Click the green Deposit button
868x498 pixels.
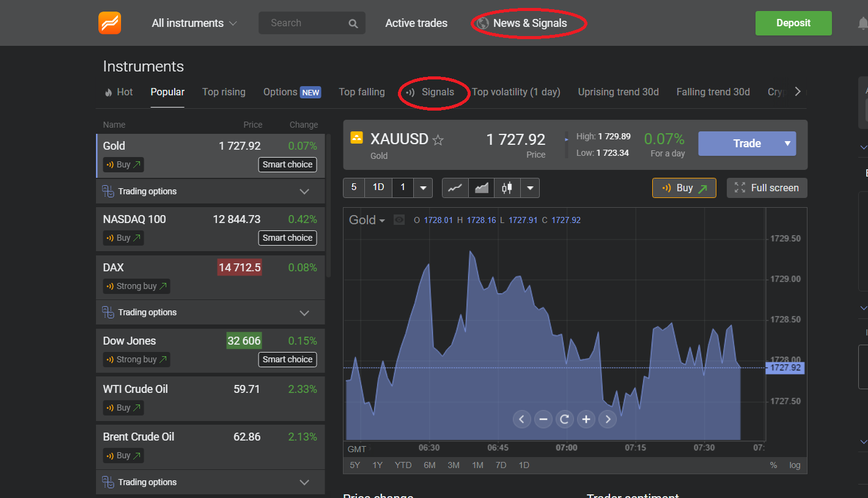[x=793, y=23]
